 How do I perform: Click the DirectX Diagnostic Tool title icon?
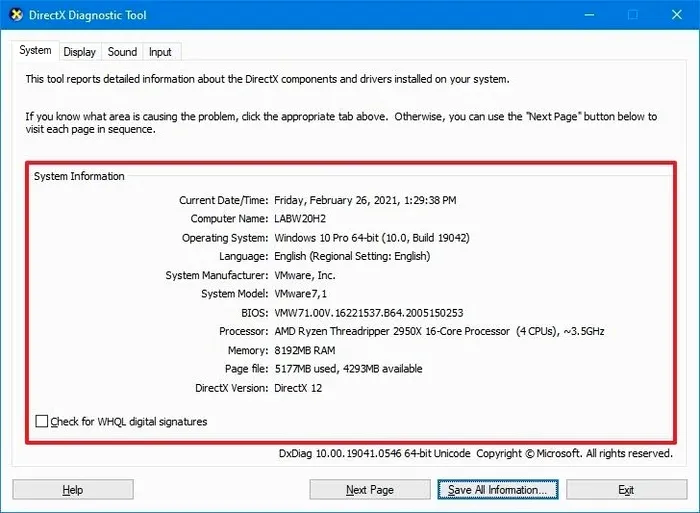point(16,15)
